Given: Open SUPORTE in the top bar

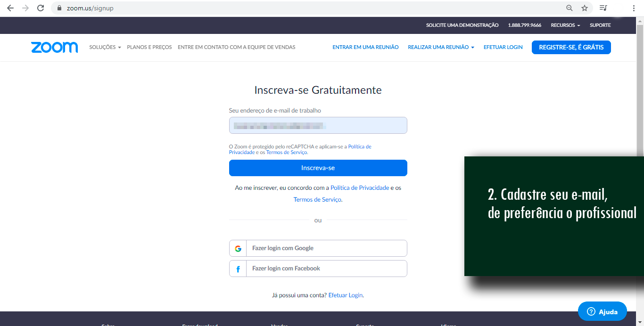Looking at the screenshot, I should pyautogui.click(x=600, y=25).
